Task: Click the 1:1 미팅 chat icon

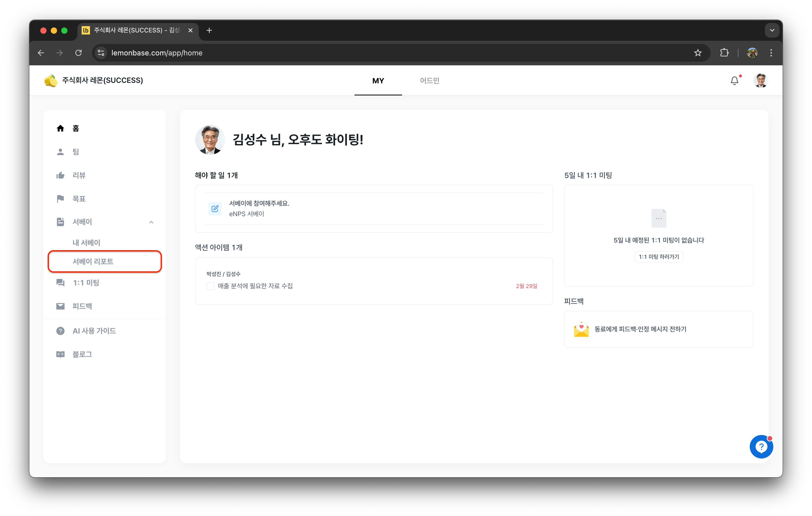Action: 60,282
